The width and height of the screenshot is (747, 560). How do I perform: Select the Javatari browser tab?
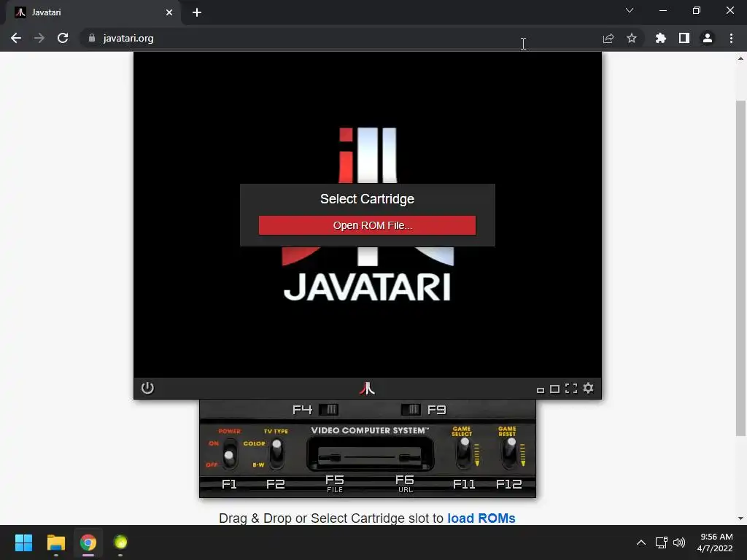(x=93, y=12)
